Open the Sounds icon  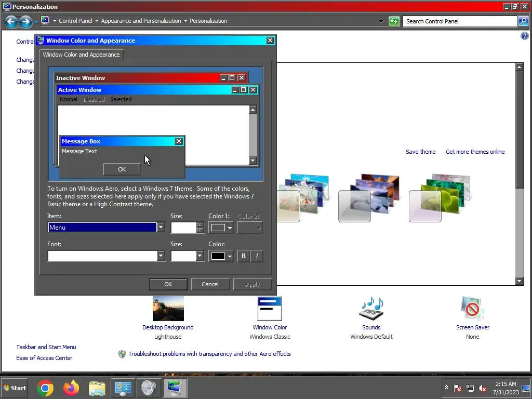click(371, 309)
